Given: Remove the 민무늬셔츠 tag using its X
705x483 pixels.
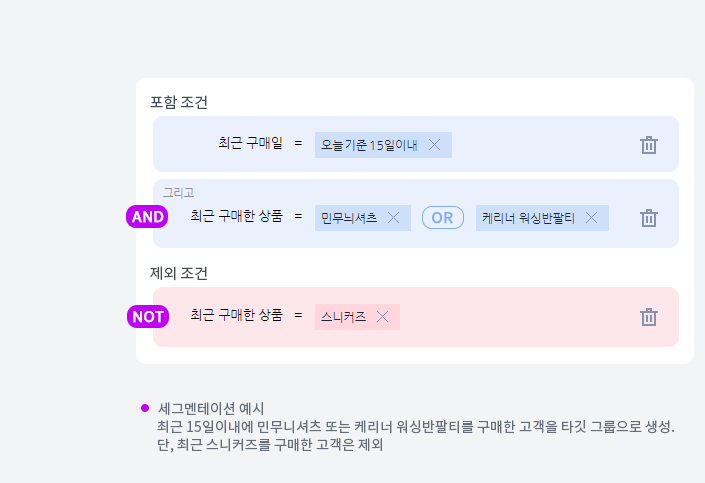Looking at the screenshot, I should point(393,218).
